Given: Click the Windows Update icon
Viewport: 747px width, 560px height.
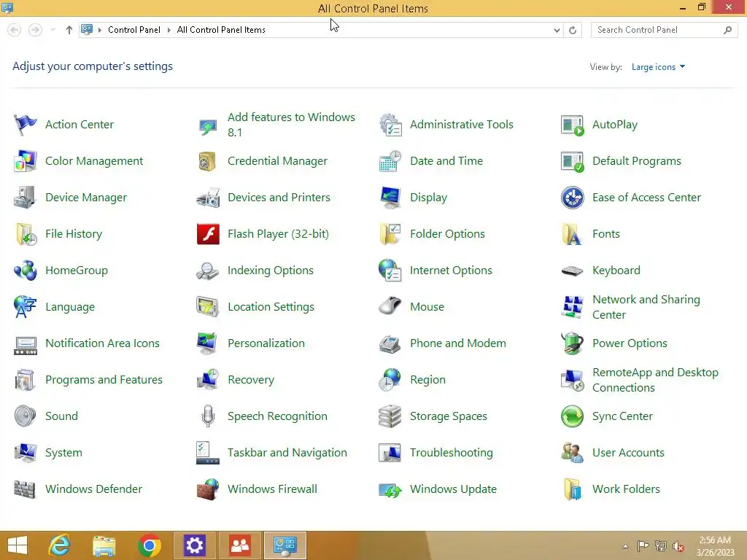Looking at the screenshot, I should [390, 489].
